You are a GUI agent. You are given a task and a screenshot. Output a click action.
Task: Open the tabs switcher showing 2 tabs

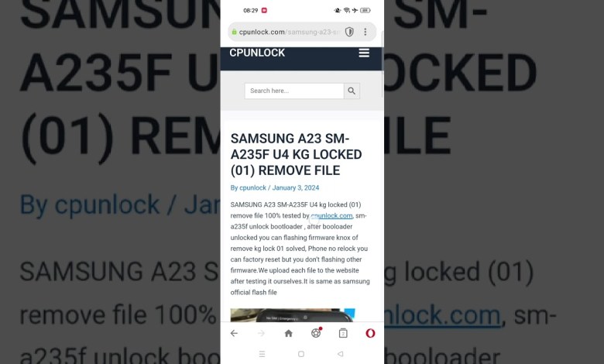[x=343, y=333]
